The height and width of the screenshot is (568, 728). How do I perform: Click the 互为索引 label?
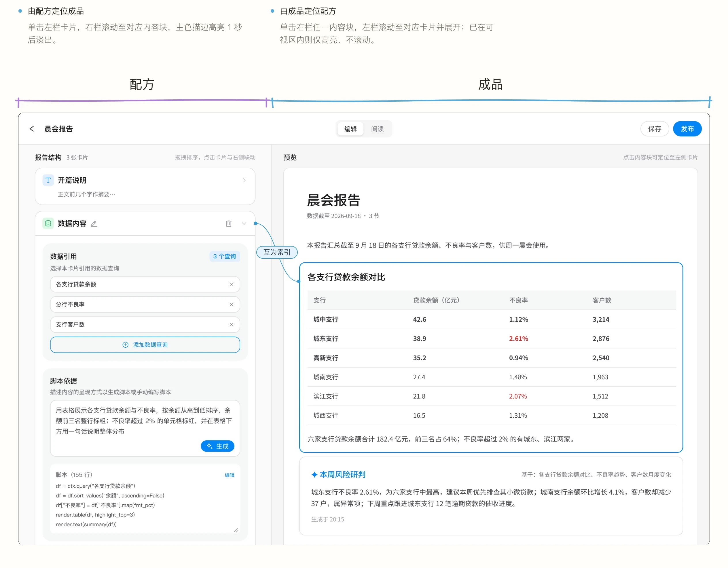(x=277, y=252)
